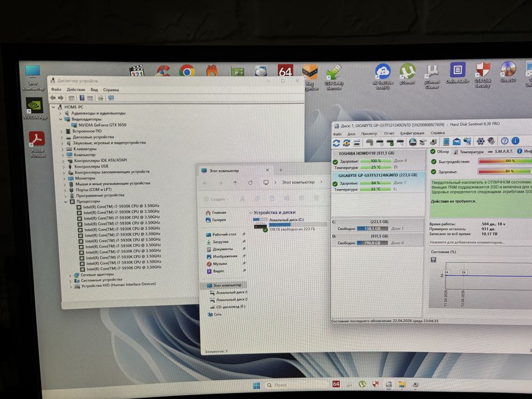Open the NVIDIA App desktop shortcut

[35, 108]
